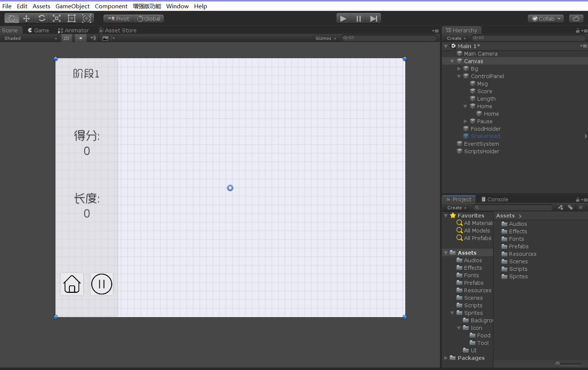Toggle Pivot handle position
588x370 pixels.
click(119, 19)
